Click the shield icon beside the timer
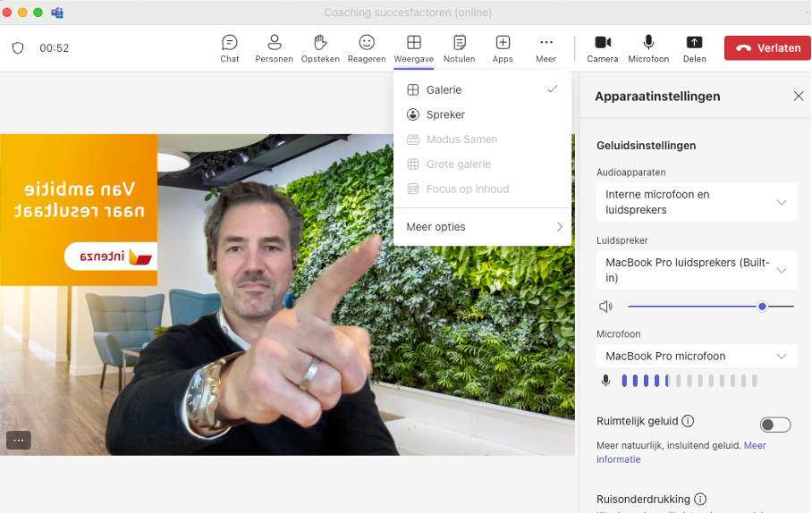Image resolution: width=812 pixels, height=513 pixels. pos(18,48)
